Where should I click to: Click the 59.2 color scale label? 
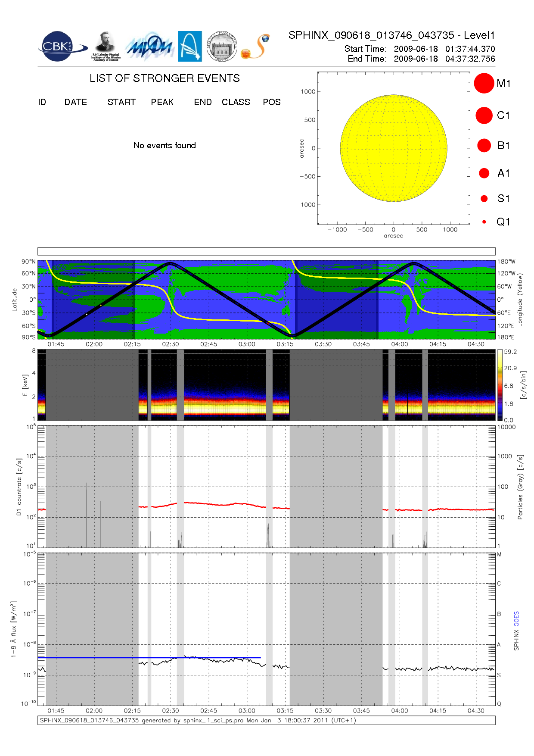(x=510, y=352)
